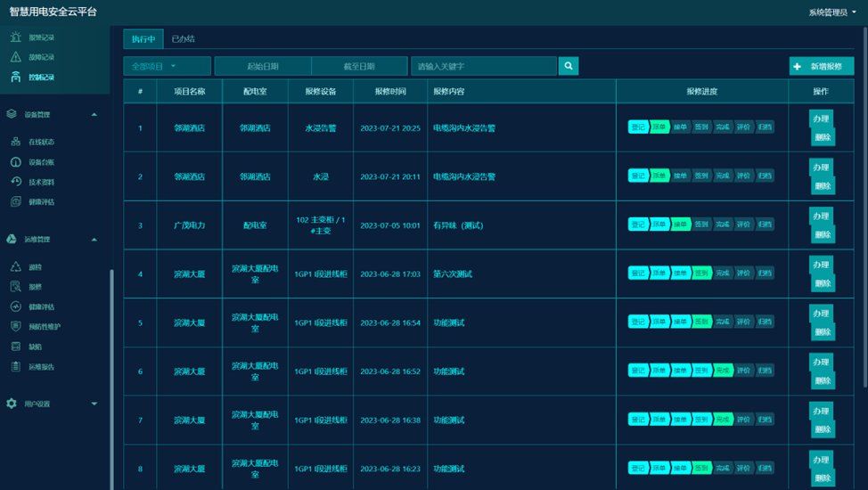Click the 配电室 column header
868x490 pixels.
click(x=255, y=92)
